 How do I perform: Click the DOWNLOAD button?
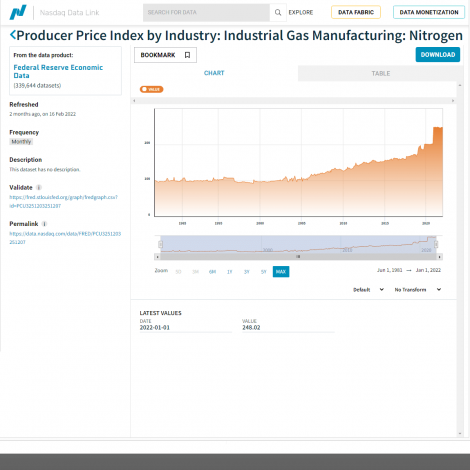(x=438, y=55)
